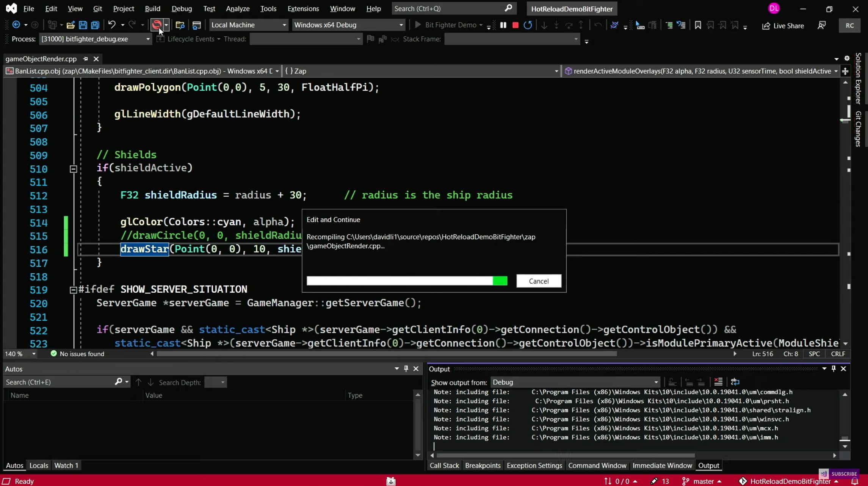Viewport: 868px width, 486px height.
Task: Expand the Show output from Debug dropdown
Action: pyautogui.click(x=656, y=382)
